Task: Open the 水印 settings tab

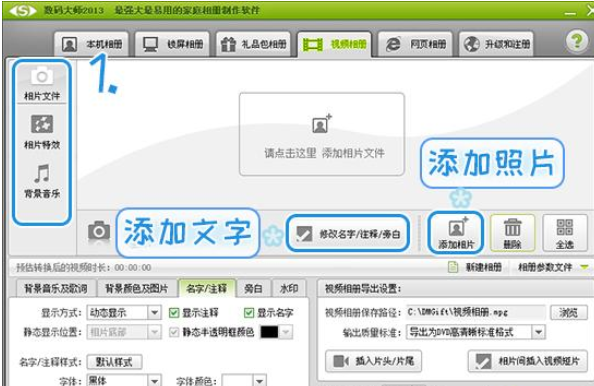Action: pos(289,289)
